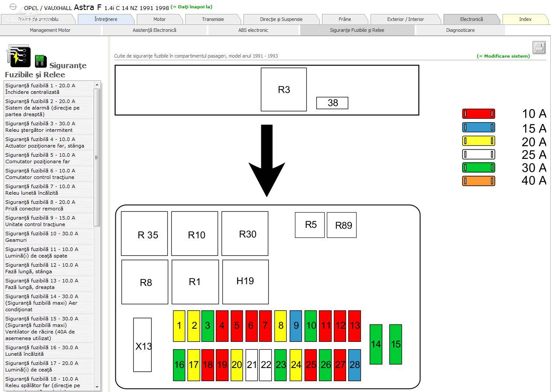Click the 'Modificare sistem' link
551x392 pixels.
(x=503, y=56)
